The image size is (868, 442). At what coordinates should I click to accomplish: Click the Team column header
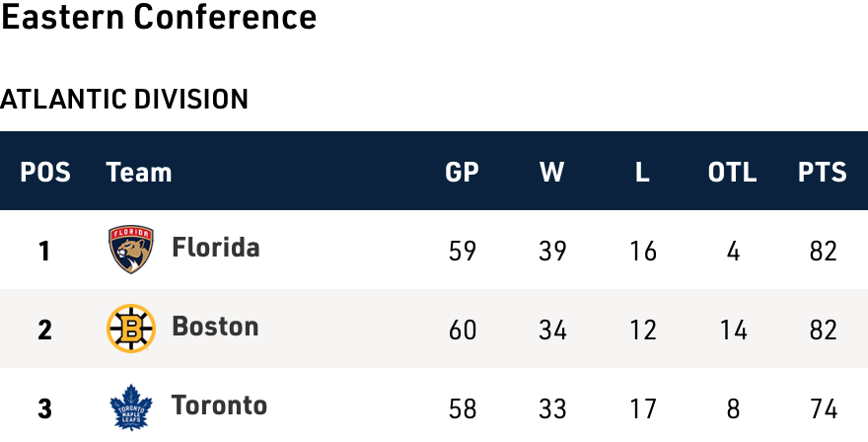pyautogui.click(x=139, y=172)
